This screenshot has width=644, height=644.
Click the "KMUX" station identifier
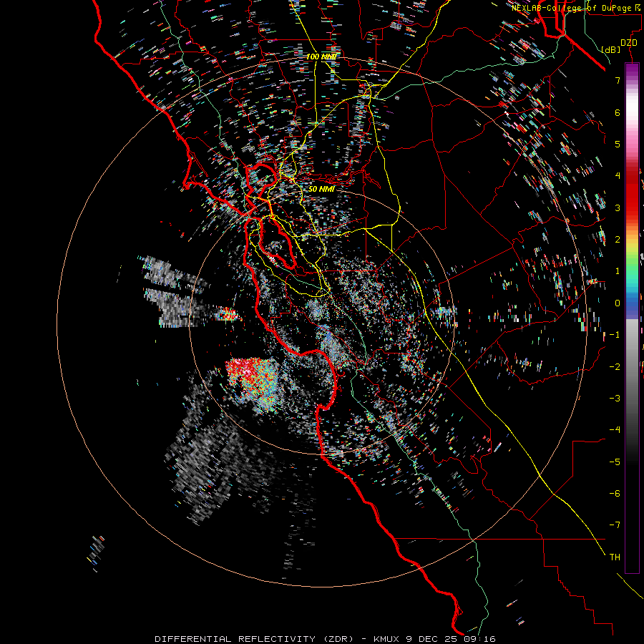click(x=388, y=639)
